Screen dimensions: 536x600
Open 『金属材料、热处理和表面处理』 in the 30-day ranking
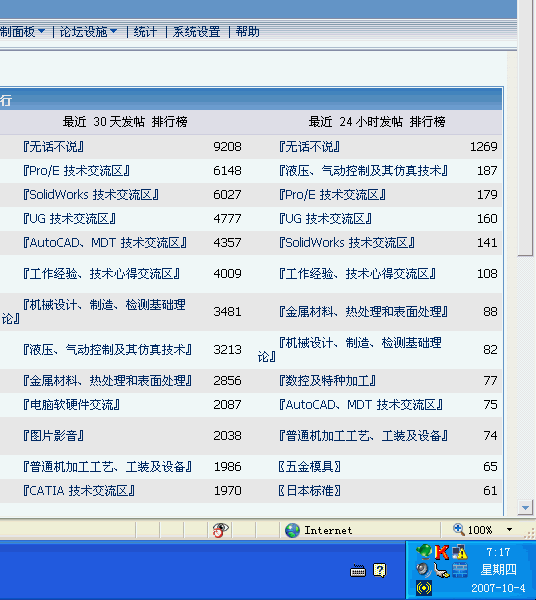pyautogui.click(x=107, y=381)
